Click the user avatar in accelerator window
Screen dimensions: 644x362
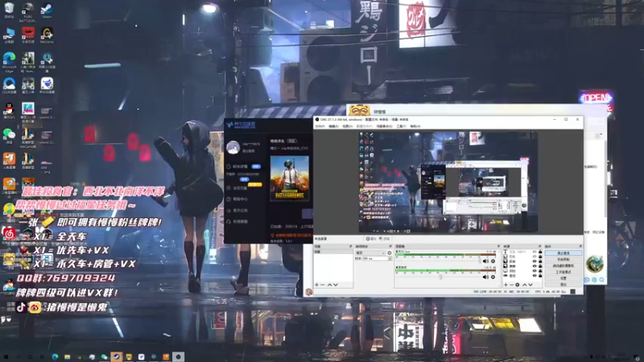233,147
